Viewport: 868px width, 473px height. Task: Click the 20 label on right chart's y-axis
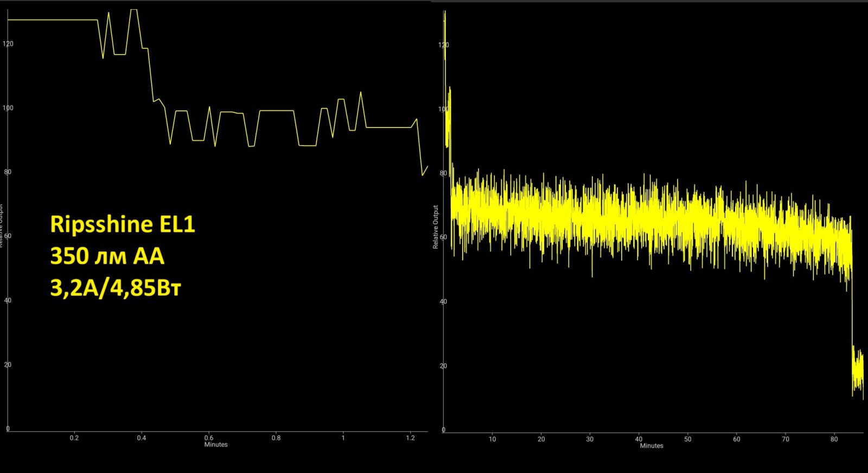click(443, 366)
